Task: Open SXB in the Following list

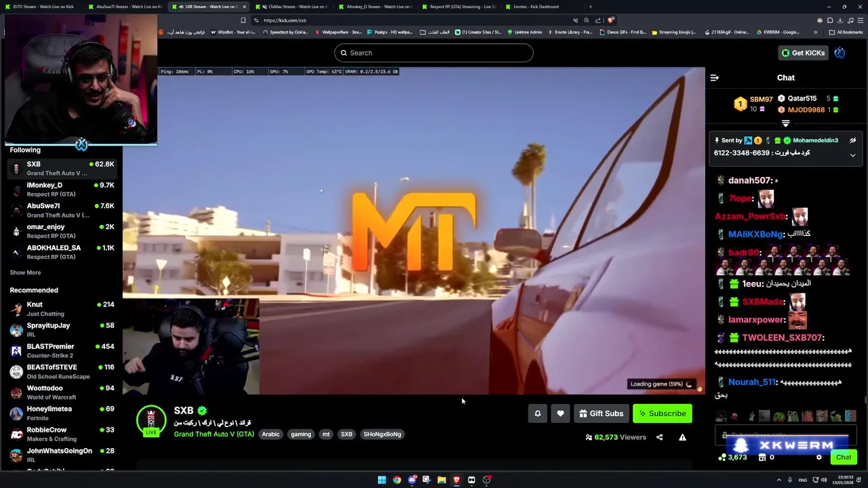Action: (61, 168)
